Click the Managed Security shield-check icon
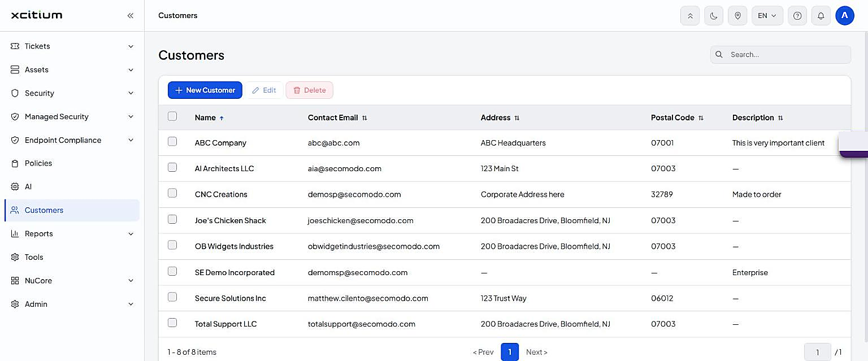Screen dimensions: 868x361 pos(15,116)
